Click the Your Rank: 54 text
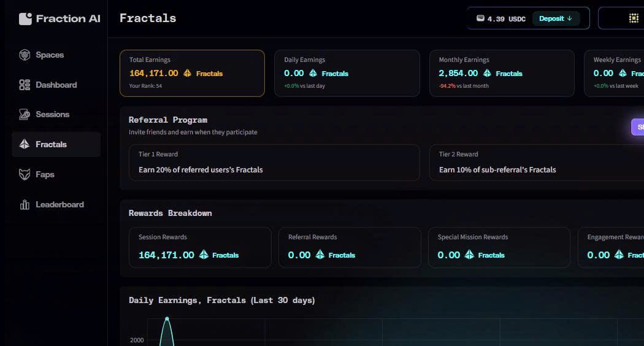 click(x=145, y=86)
